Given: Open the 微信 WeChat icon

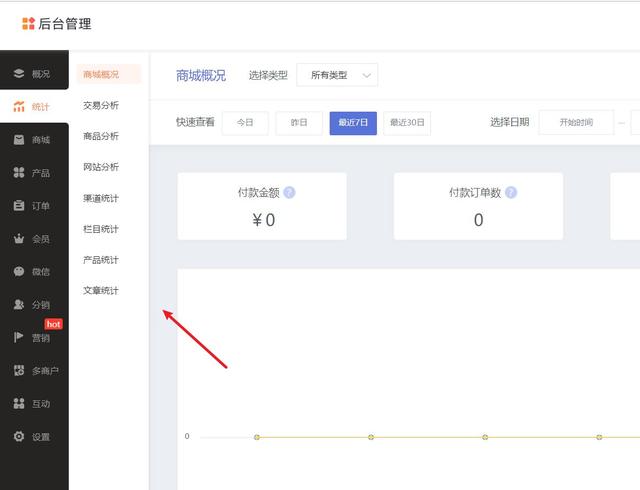Looking at the screenshot, I should [x=19, y=271].
